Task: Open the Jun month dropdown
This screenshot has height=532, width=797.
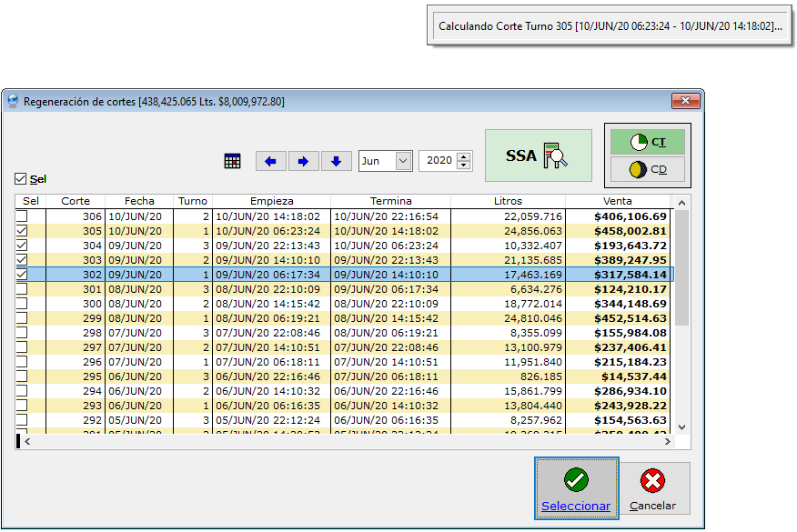Action: [x=403, y=161]
